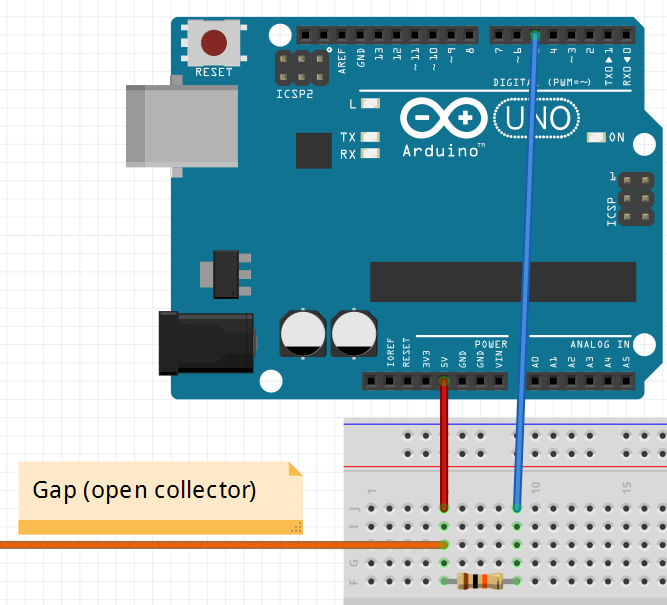Select the ON power LED
Viewport: 667px width, 605px height.
(596, 137)
